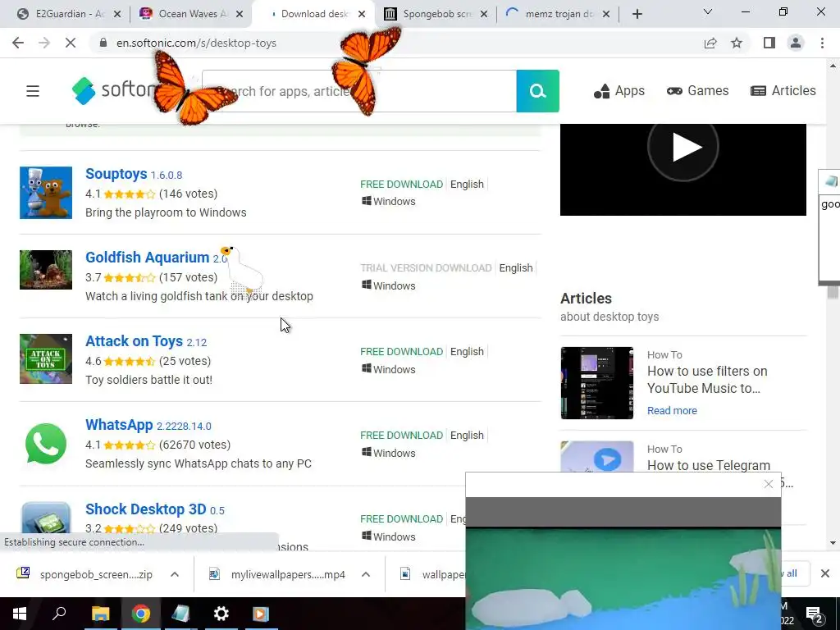
Task: Close the Spongebob screensaver tab
Action: 484,14
